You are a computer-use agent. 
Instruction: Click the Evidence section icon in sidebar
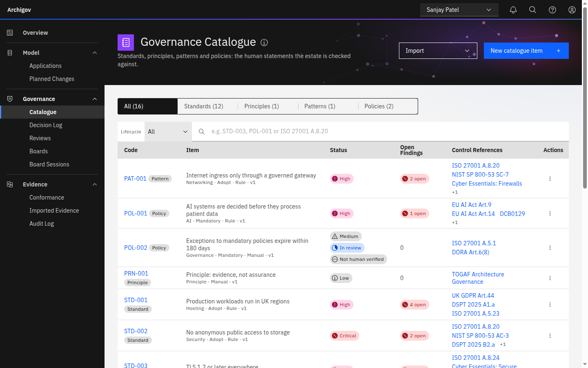[x=10, y=184]
